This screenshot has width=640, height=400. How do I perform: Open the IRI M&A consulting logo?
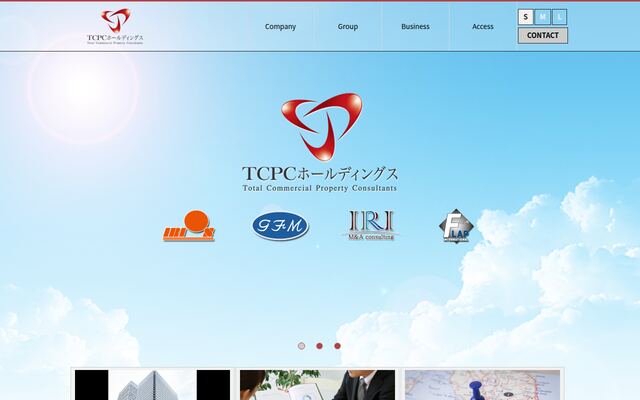(x=371, y=225)
